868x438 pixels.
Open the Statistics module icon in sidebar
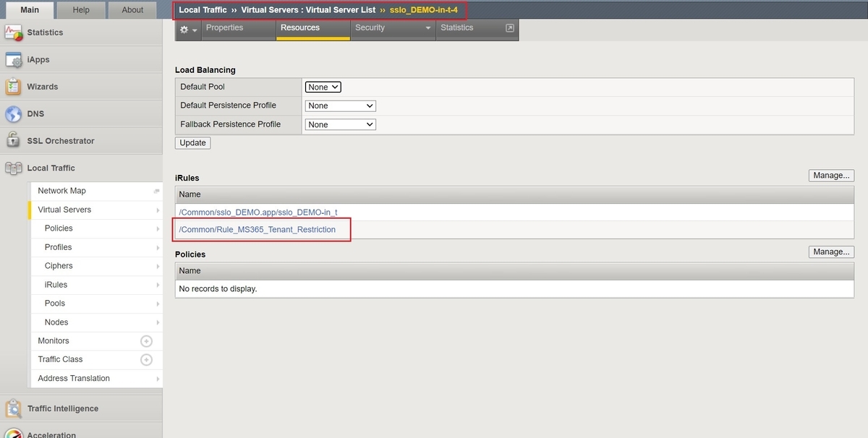click(x=13, y=32)
